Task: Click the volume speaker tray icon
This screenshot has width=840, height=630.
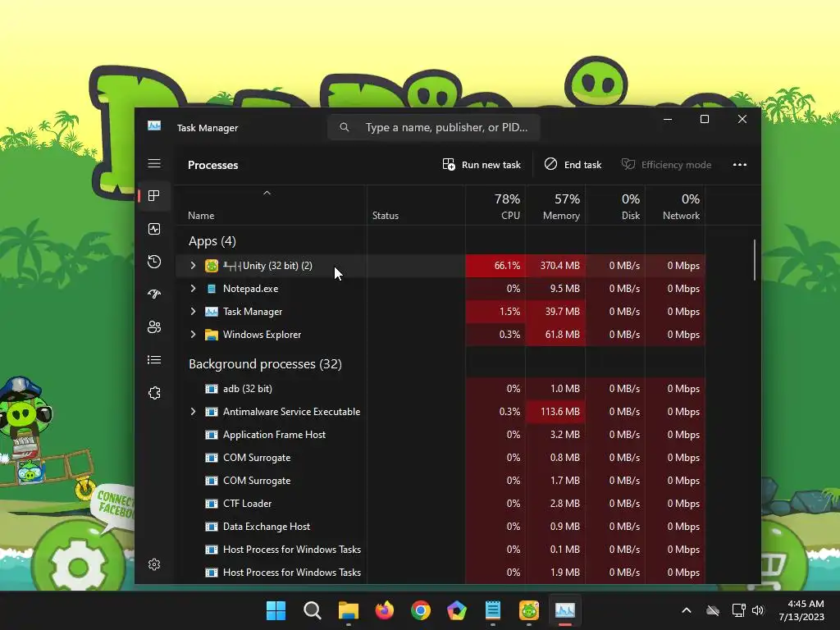Action: pyautogui.click(x=758, y=610)
